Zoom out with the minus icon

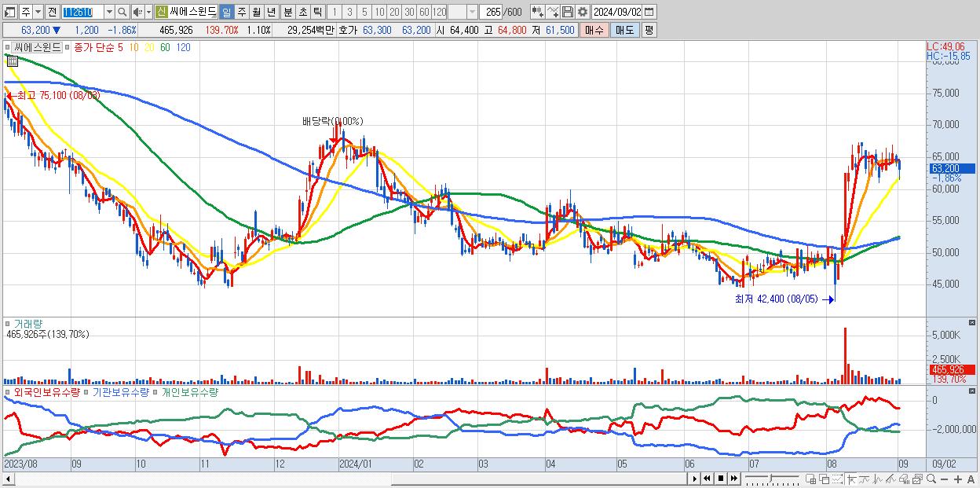[945, 479]
